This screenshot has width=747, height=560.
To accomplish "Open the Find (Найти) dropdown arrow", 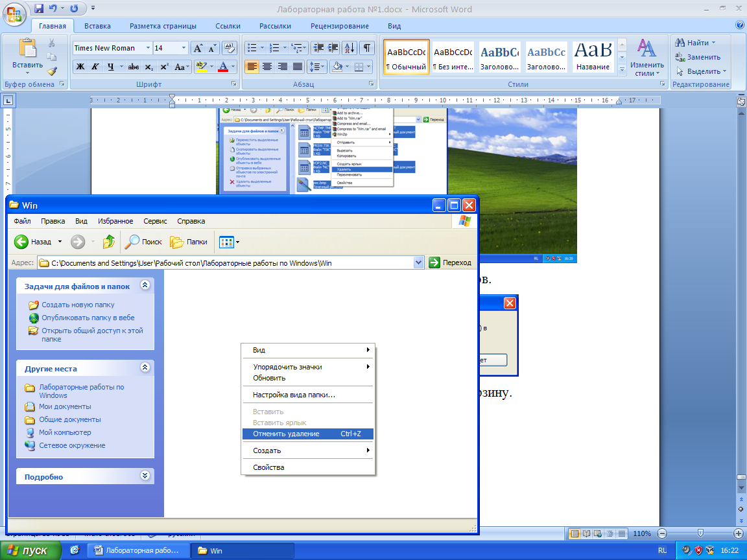I will 714,43.
